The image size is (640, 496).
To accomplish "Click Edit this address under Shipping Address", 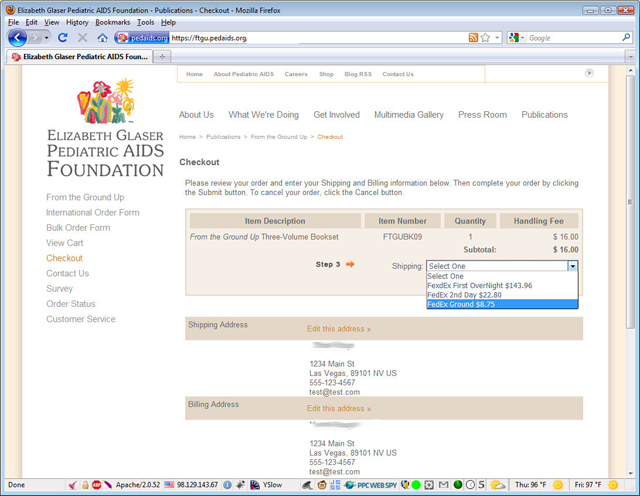I will (338, 329).
